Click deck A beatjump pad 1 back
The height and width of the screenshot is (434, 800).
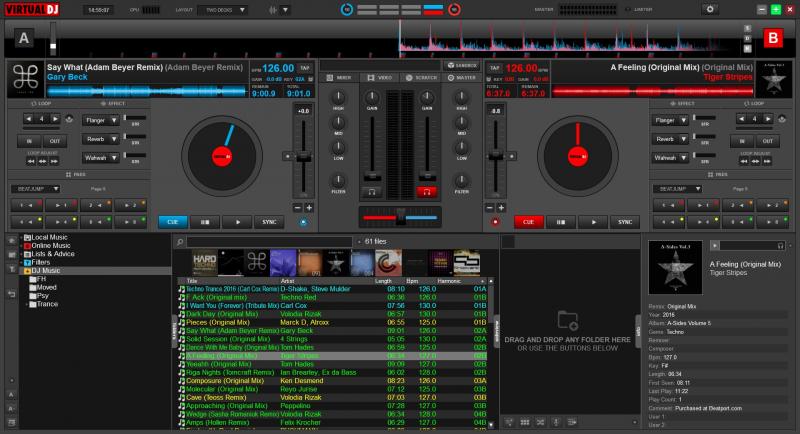28,206
